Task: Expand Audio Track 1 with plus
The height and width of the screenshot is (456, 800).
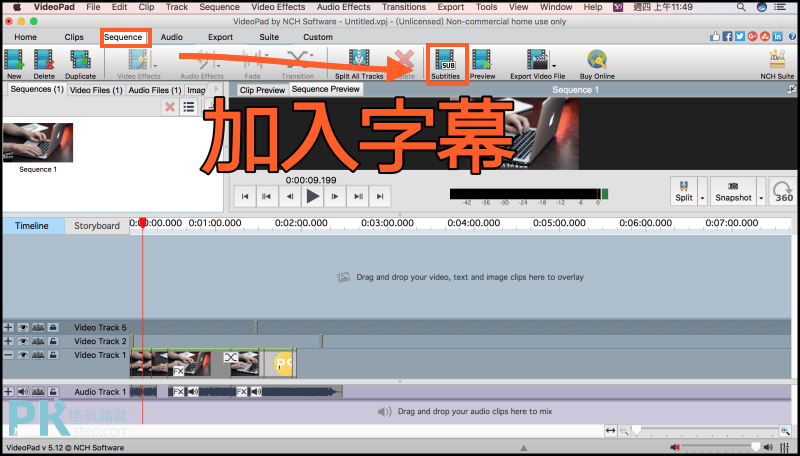Action: coord(8,392)
